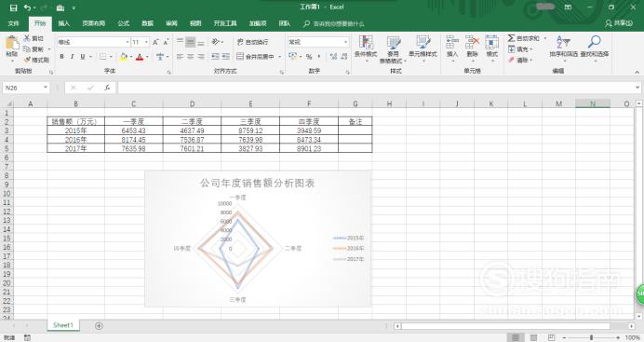Click the Undo arrow in title bar

click(27, 7)
